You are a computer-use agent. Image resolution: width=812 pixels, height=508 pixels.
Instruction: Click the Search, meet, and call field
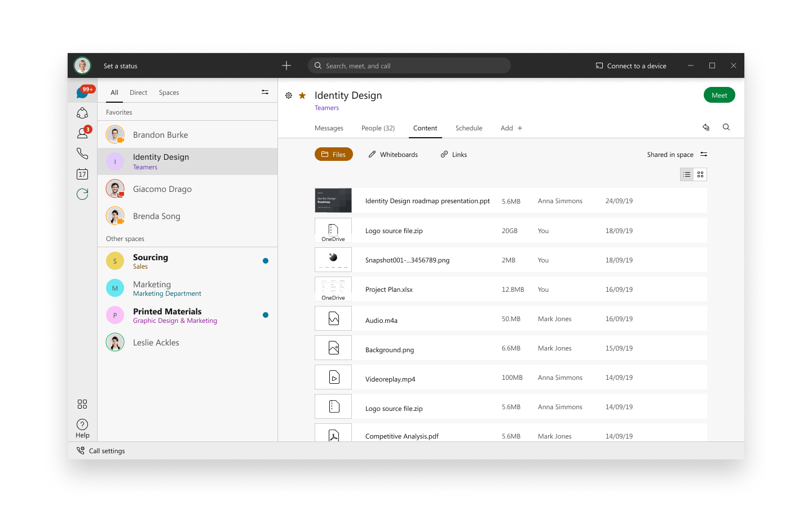pyautogui.click(x=409, y=66)
